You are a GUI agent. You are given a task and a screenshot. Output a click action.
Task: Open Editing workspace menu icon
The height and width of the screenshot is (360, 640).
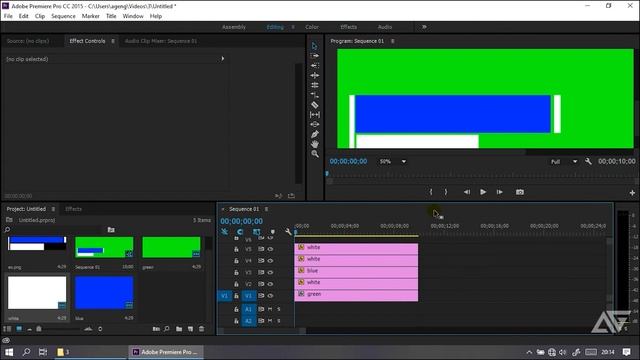(293, 27)
